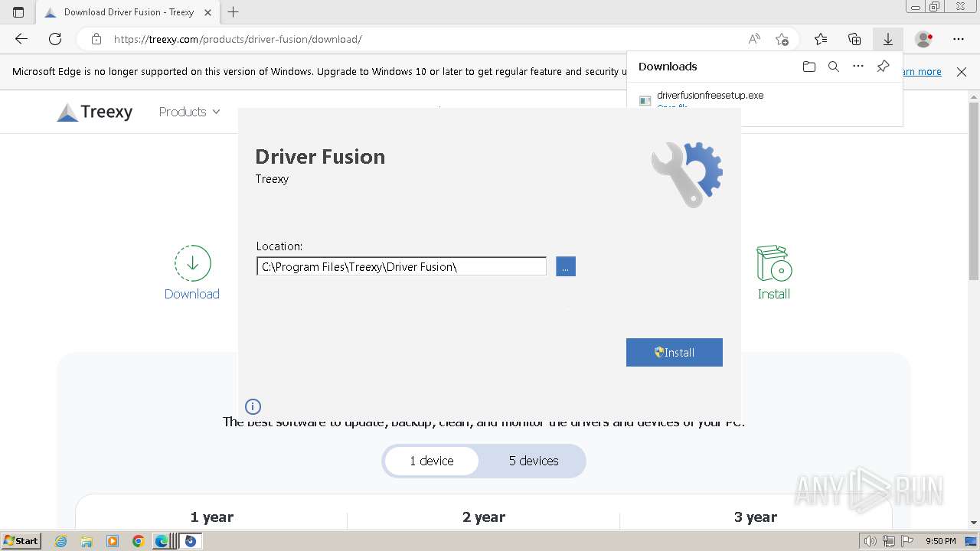Click the Install step label on the page

click(x=774, y=294)
